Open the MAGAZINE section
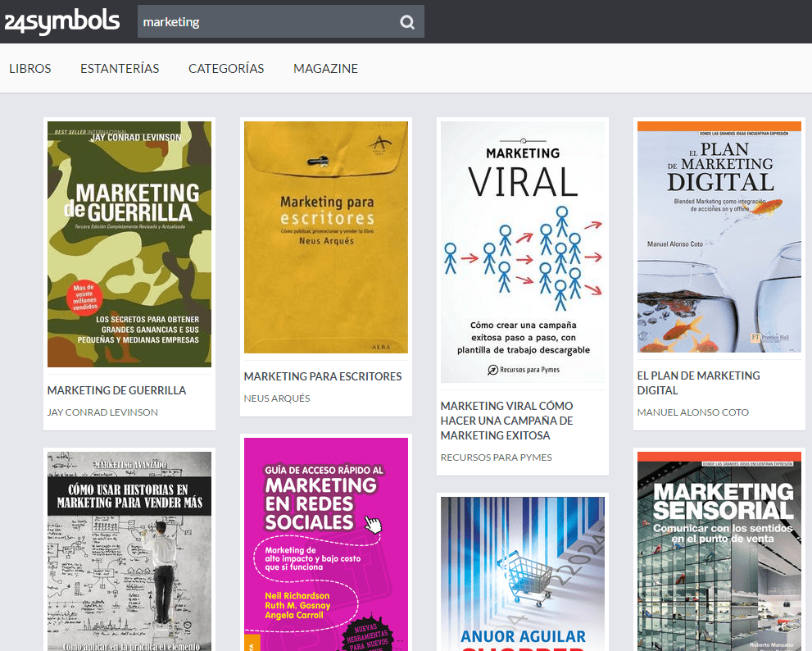 pyautogui.click(x=325, y=69)
